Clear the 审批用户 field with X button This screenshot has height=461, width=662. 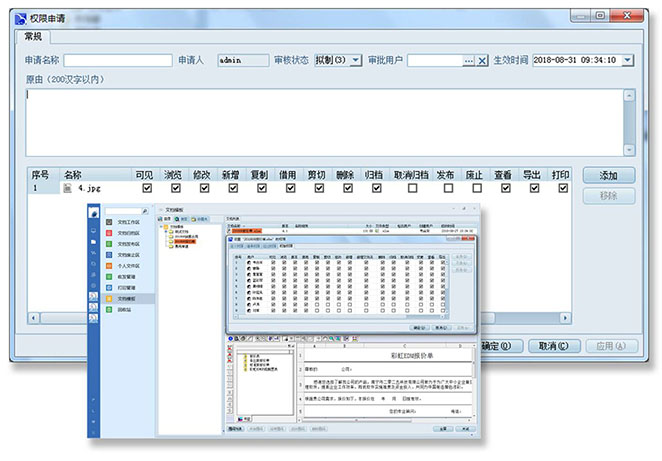[x=482, y=61]
